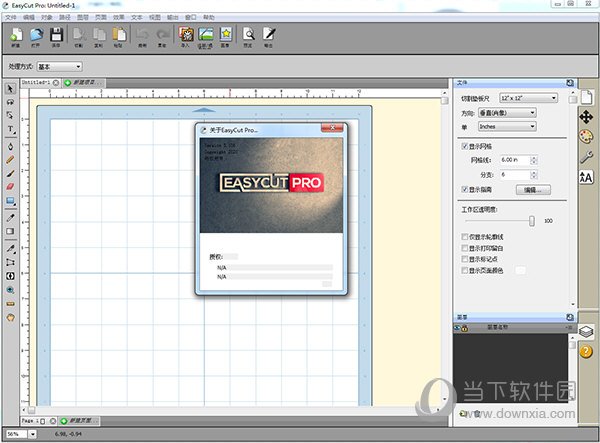Open the Help menu
The height and width of the screenshot is (443, 600).
click(209, 18)
